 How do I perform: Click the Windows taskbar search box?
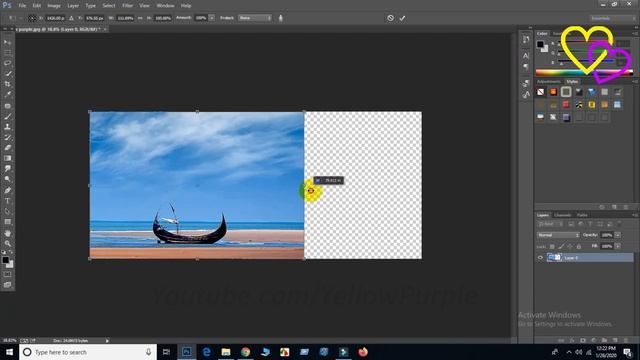(88, 352)
